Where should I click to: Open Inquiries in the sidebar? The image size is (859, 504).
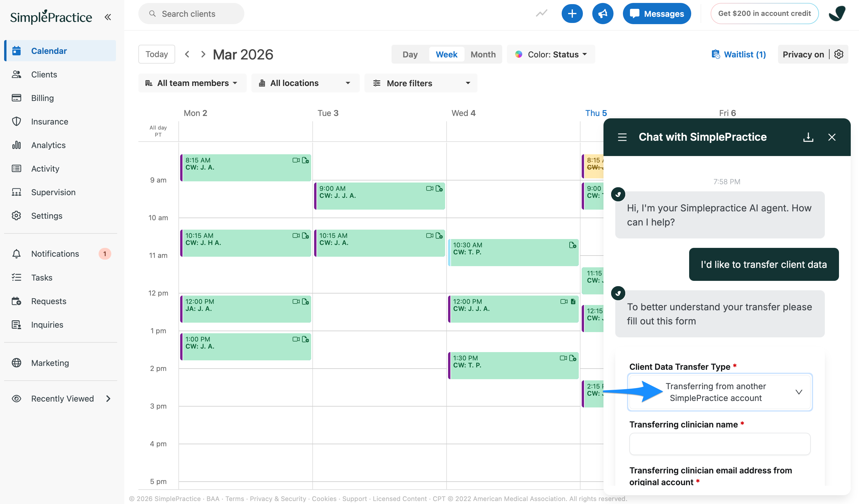pyautogui.click(x=61, y=324)
